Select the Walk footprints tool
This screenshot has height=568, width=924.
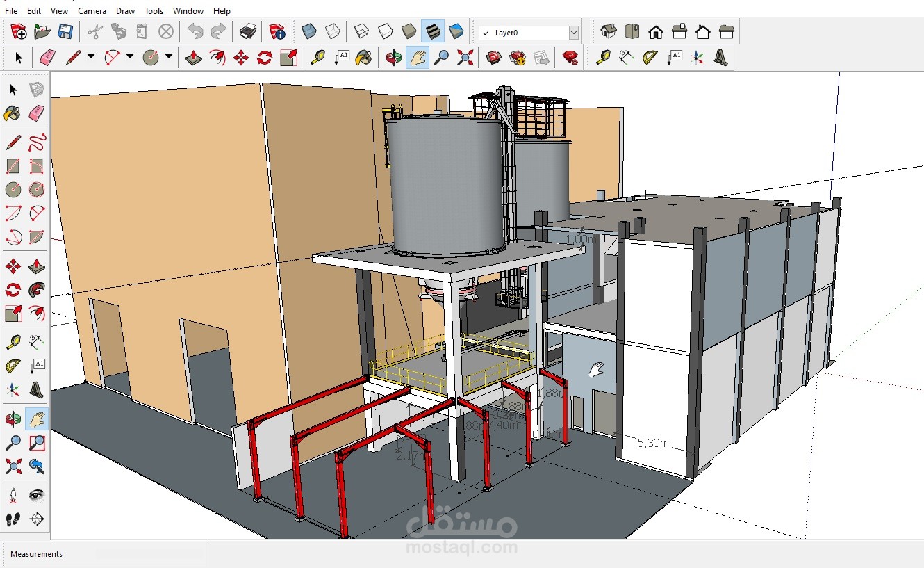[13, 519]
